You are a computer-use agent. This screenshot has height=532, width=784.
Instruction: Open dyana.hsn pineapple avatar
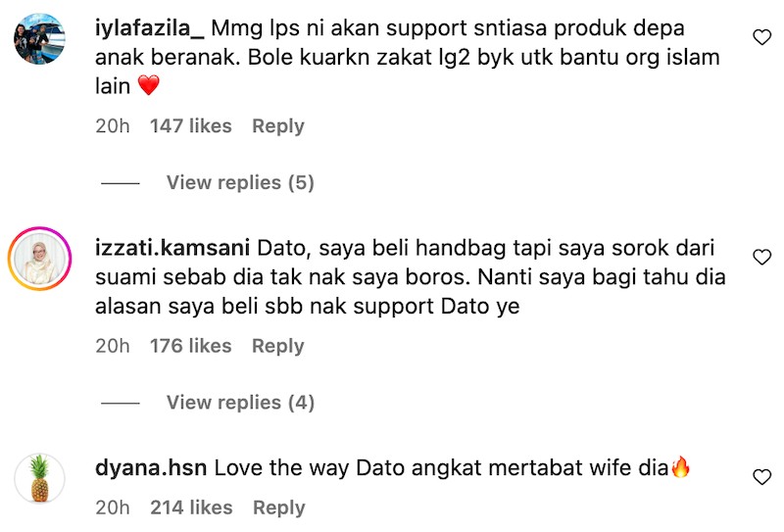(x=39, y=478)
